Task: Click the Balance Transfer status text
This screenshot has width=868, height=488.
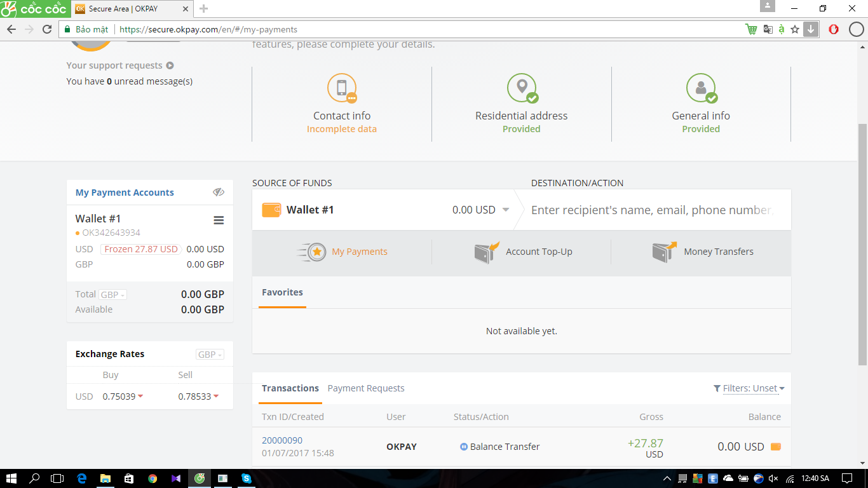Action: point(505,447)
